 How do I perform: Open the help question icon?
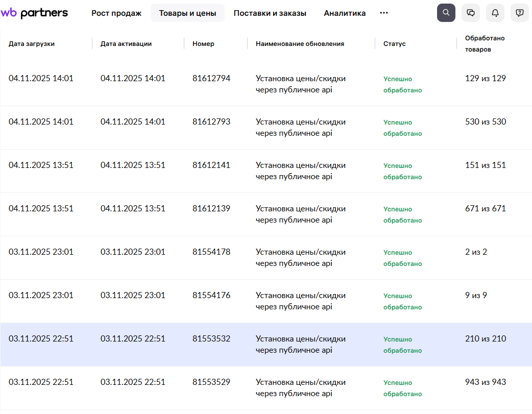pos(519,13)
